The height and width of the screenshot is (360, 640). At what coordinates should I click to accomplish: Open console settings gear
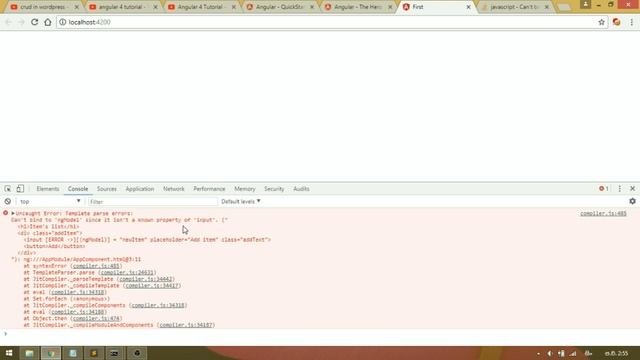point(632,201)
